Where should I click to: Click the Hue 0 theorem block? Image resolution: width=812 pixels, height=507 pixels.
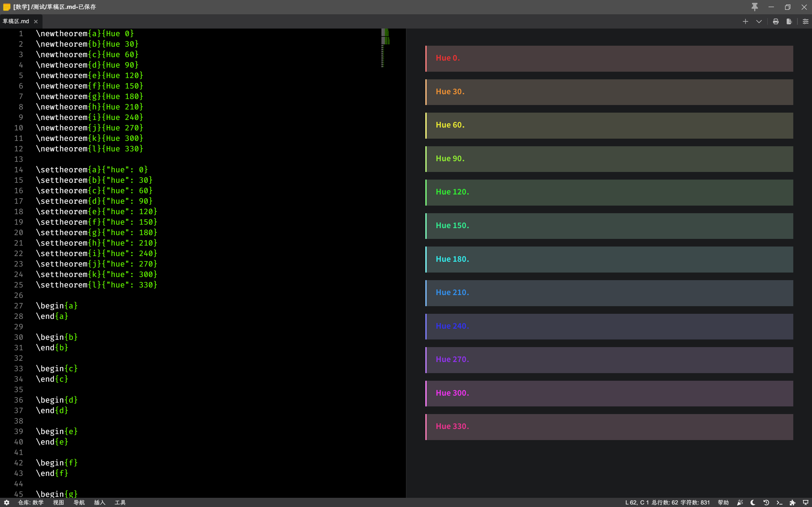click(609, 58)
